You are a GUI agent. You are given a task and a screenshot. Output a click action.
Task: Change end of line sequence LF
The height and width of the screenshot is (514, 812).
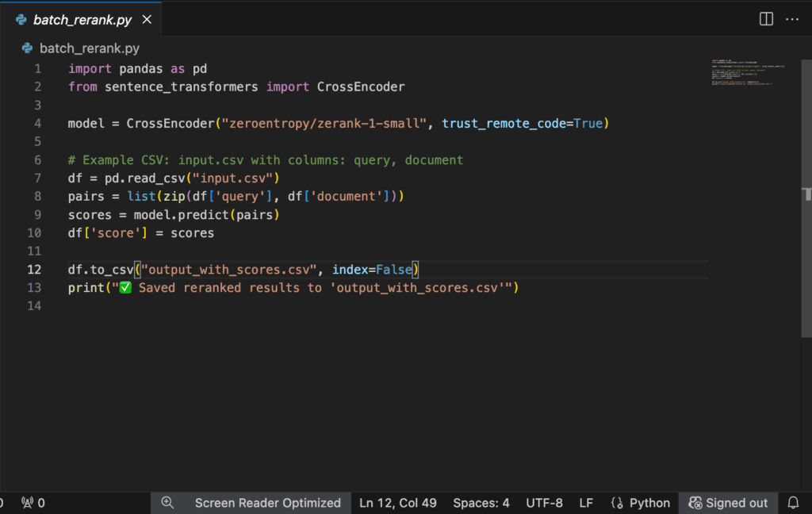(x=586, y=503)
